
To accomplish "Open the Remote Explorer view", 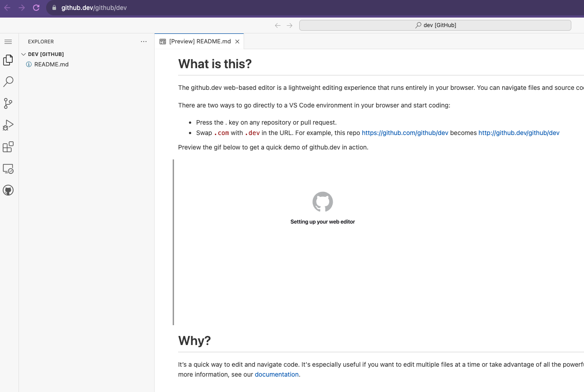I will click(8, 168).
